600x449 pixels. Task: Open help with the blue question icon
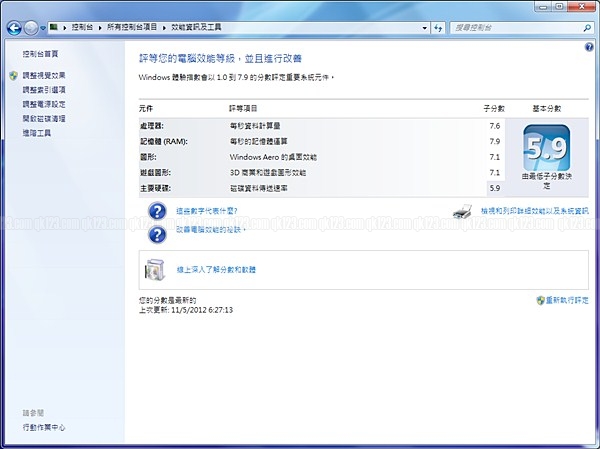(589, 47)
